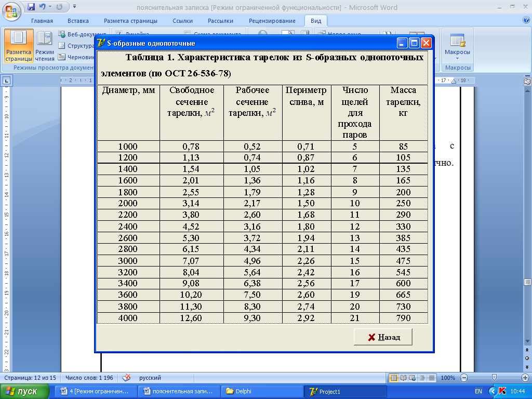Select the Вид ribbon tab

tap(316, 21)
